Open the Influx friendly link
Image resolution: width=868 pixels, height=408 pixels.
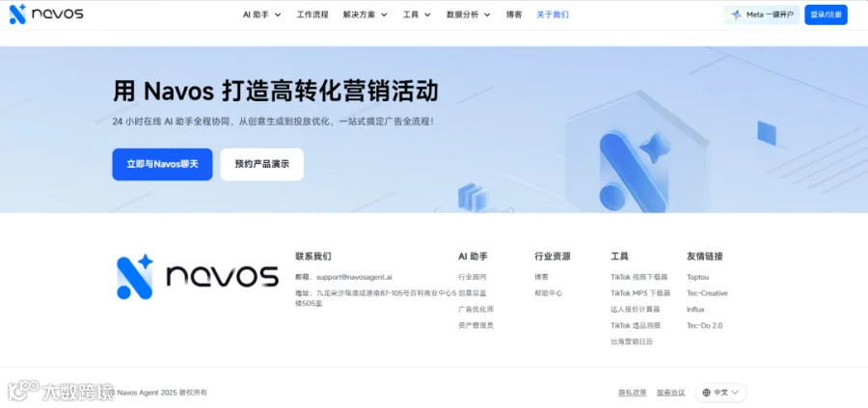coord(695,309)
